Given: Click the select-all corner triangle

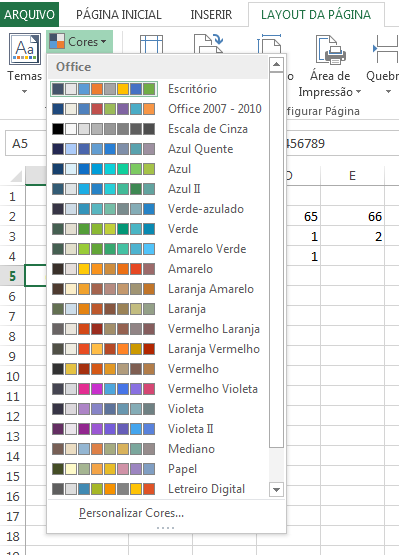Looking at the screenshot, I should click(x=16, y=176).
